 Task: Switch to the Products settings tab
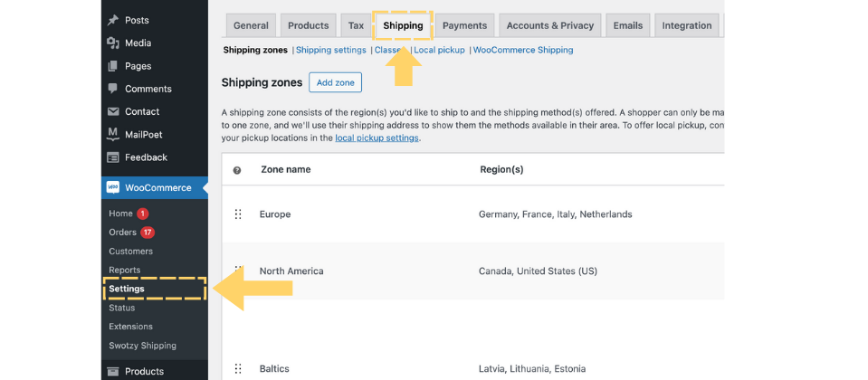click(x=309, y=25)
